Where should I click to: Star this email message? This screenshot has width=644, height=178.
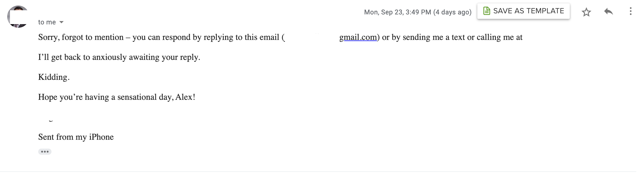click(586, 12)
